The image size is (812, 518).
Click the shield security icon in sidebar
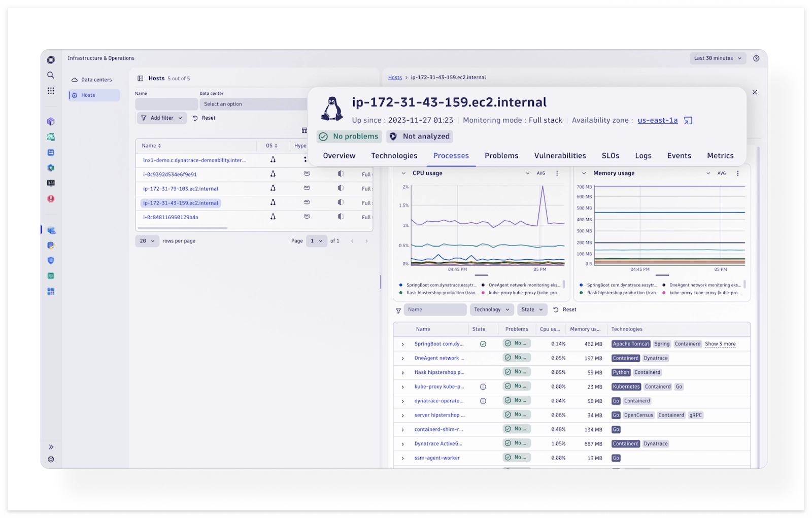pos(51,261)
